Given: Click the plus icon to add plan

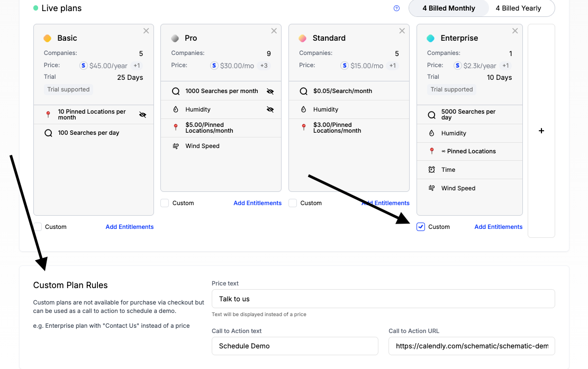Looking at the screenshot, I should click(541, 131).
